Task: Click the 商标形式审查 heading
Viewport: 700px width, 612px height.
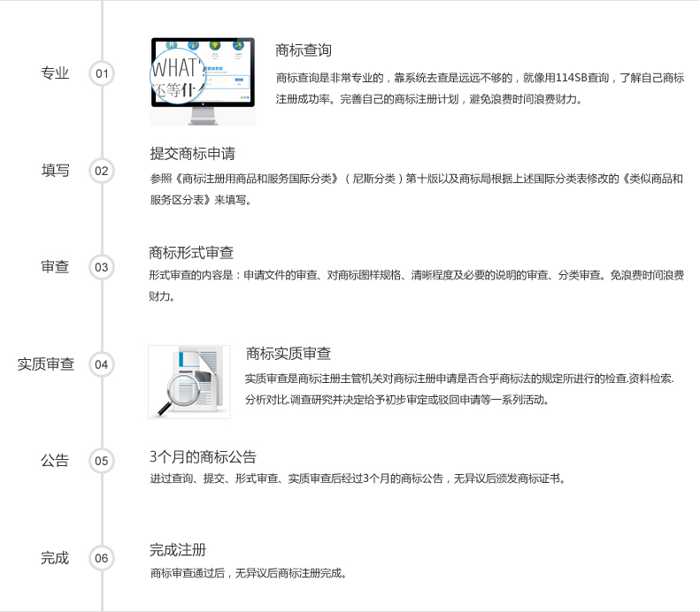Action: 191,252
